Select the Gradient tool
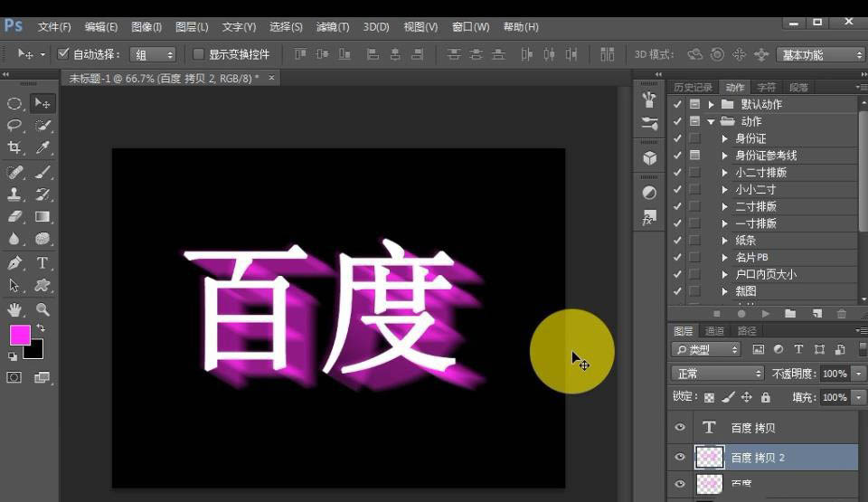This screenshot has height=502, width=868. tap(42, 217)
